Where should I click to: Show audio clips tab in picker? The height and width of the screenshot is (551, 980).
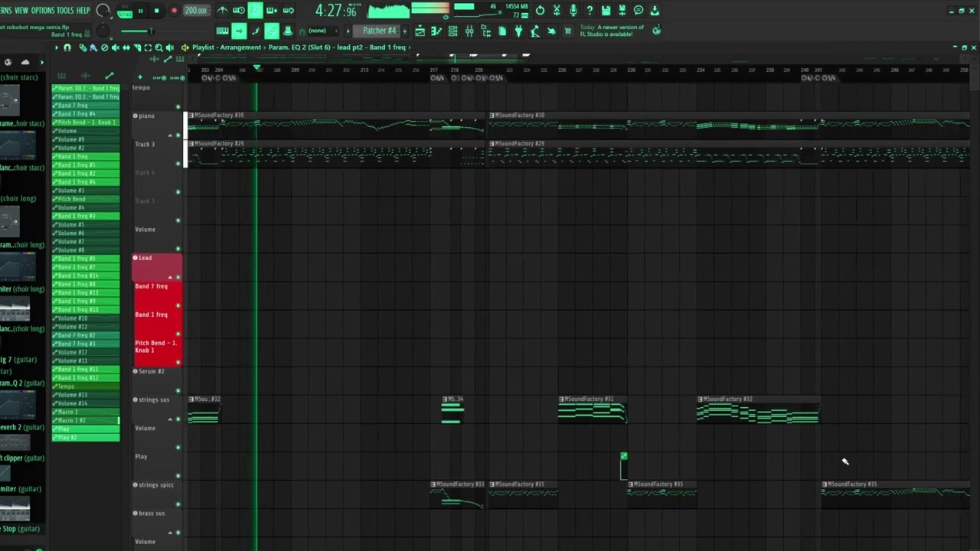[85, 76]
